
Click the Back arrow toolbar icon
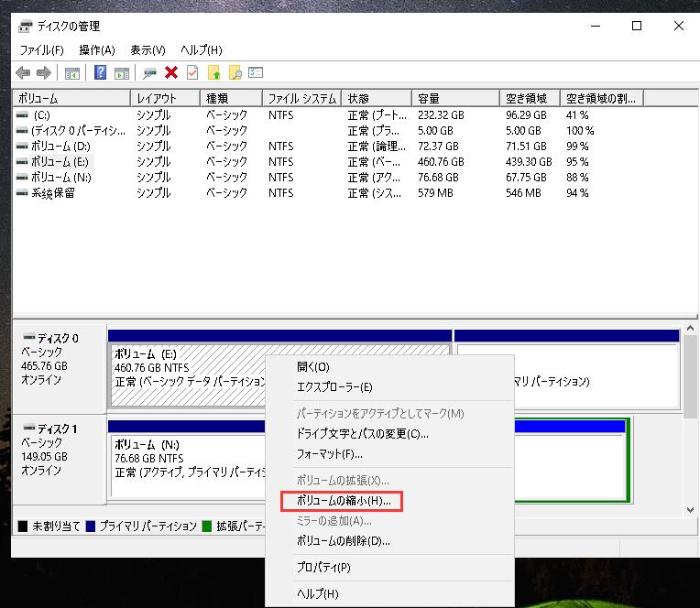(x=23, y=72)
